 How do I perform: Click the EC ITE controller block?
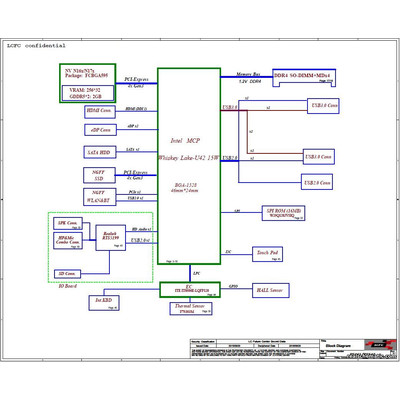[x=190, y=289]
